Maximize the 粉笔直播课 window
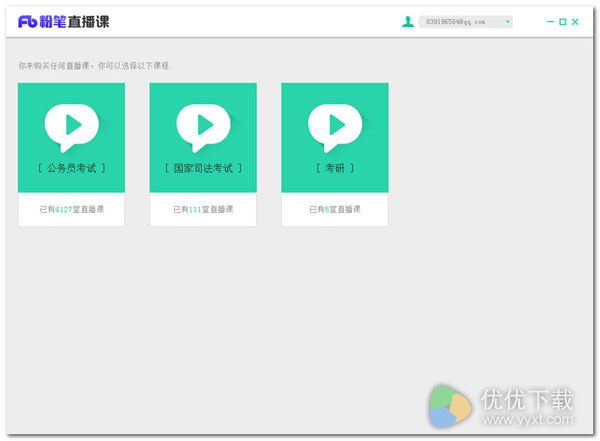The image size is (600, 441). [x=562, y=22]
